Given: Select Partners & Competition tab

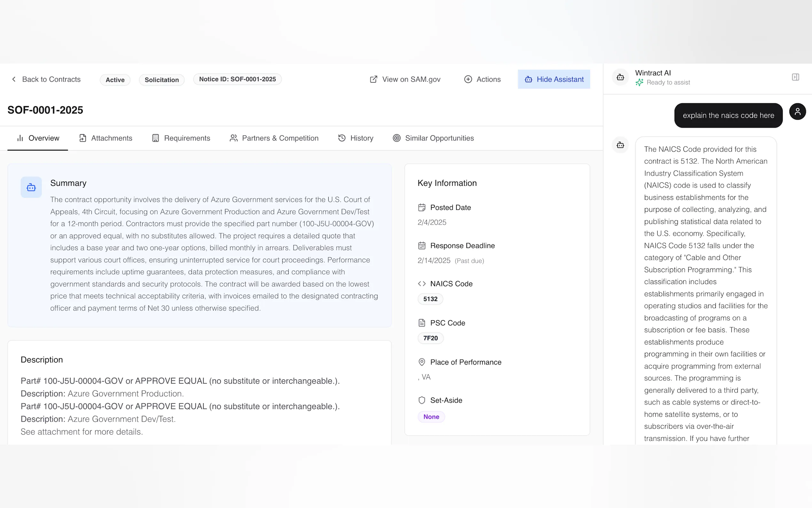Looking at the screenshot, I should (274, 138).
